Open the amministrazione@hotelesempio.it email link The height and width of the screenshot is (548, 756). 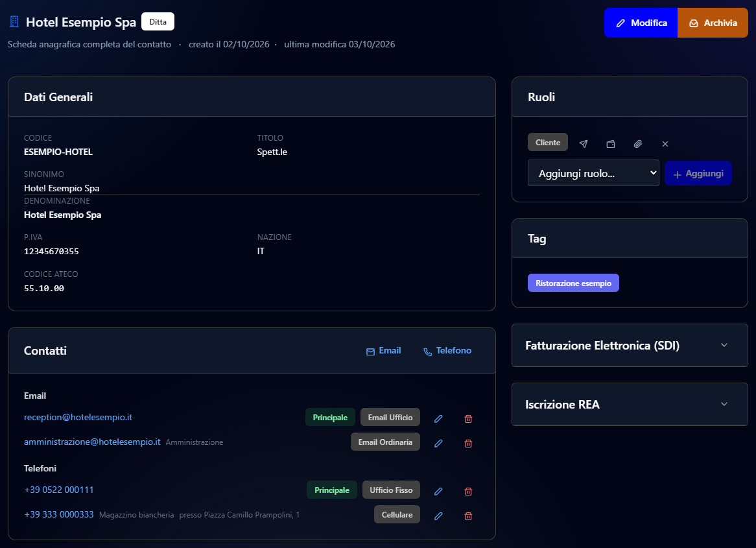click(x=92, y=442)
